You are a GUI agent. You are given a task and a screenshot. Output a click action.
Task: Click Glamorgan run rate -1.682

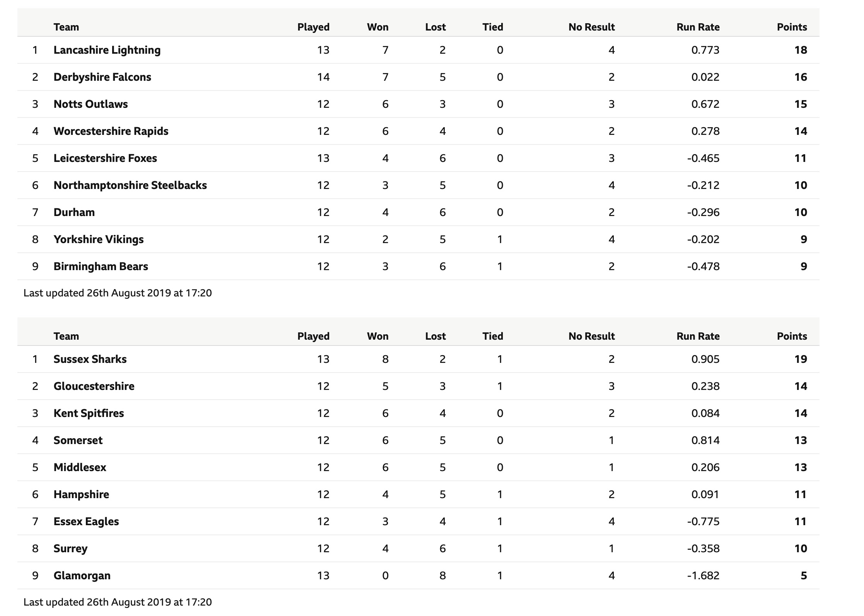point(703,576)
